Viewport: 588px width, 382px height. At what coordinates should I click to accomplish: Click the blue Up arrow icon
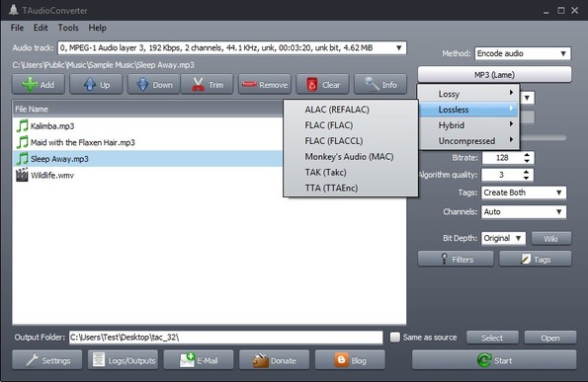tap(89, 85)
